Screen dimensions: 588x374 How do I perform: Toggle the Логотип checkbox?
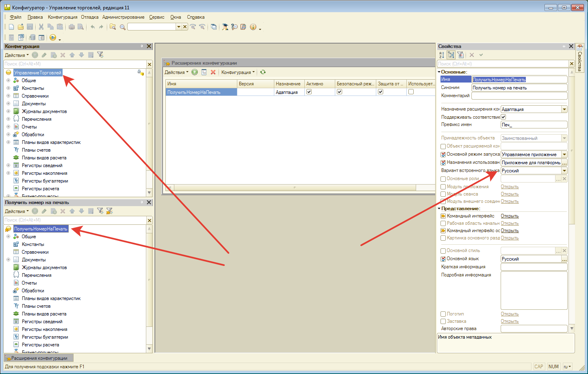coord(443,314)
